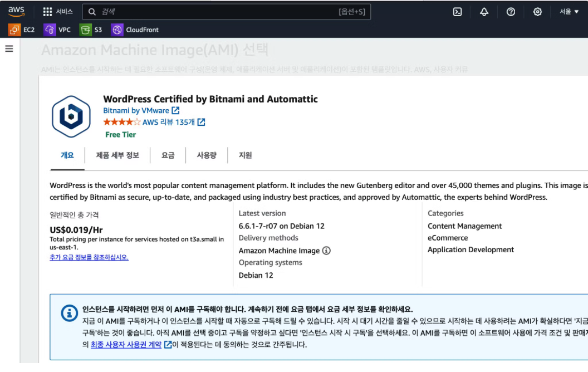Click the US$0.019/Hr price text

pyautogui.click(x=76, y=230)
